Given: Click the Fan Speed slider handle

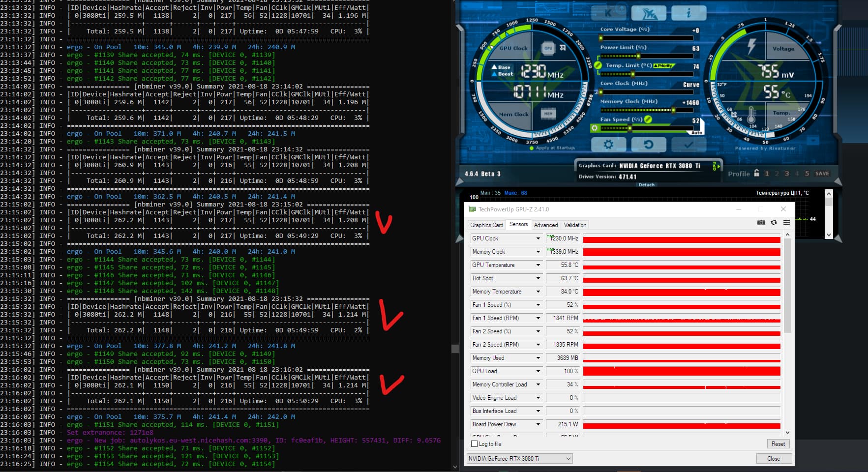Looking at the screenshot, I should [629, 128].
